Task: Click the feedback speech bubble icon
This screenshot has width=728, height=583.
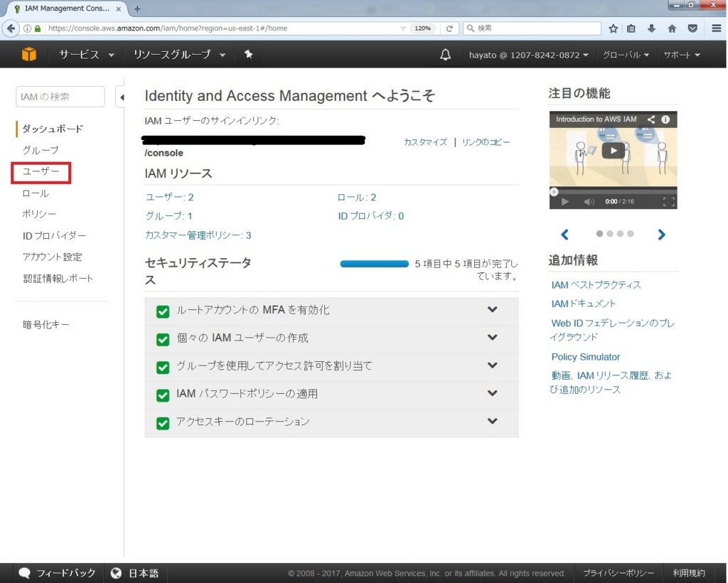Action: pyautogui.click(x=25, y=573)
